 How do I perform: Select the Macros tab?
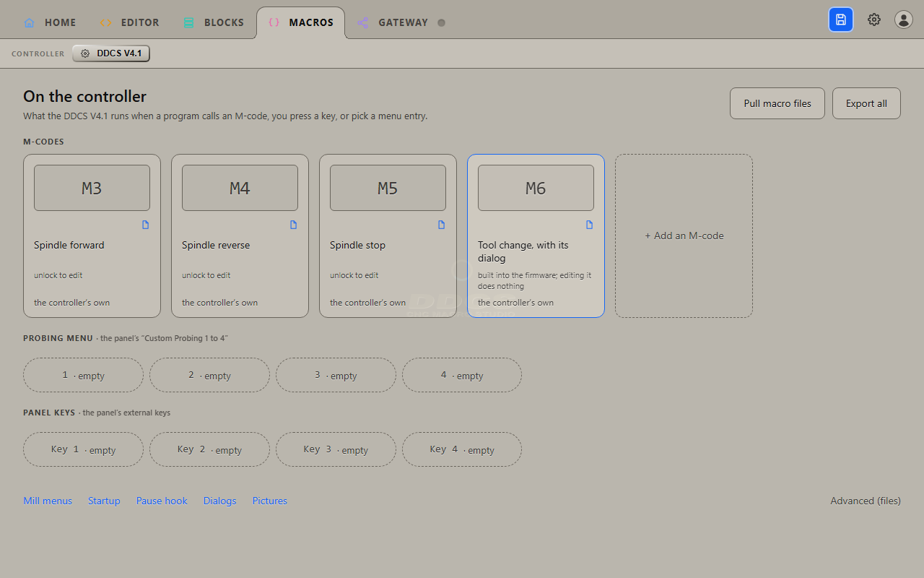click(x=300, y=22)
